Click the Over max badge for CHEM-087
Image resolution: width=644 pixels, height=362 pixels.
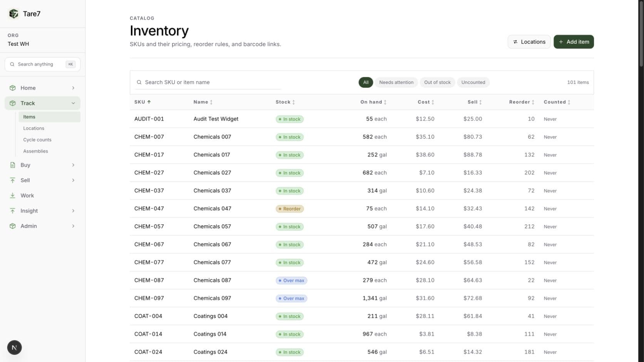(291, 280)
